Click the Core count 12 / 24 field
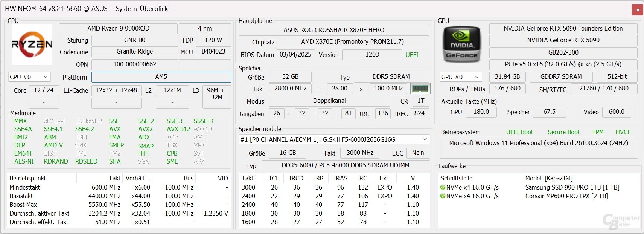Image resolution: width=644 pixels, height=234 pixels. (44, 90)
